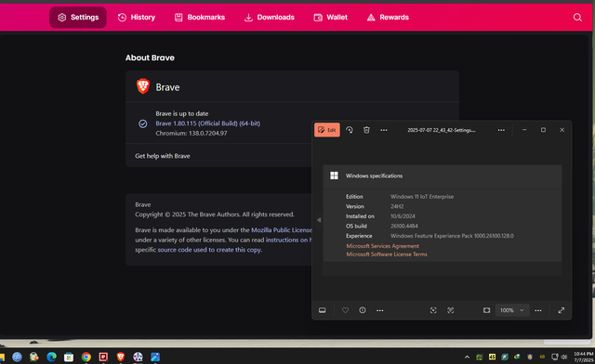Open the History tab in Brave

pos(137,18)
